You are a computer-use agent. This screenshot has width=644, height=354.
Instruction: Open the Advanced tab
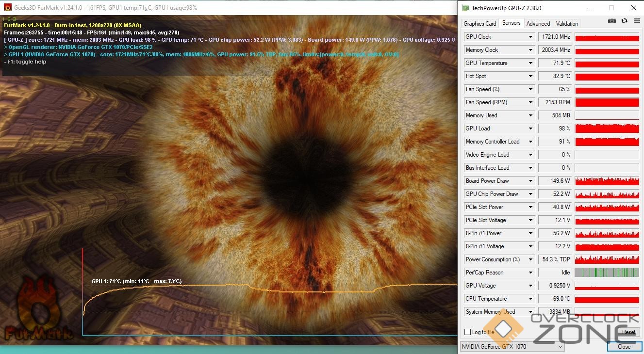pos(538,23)
